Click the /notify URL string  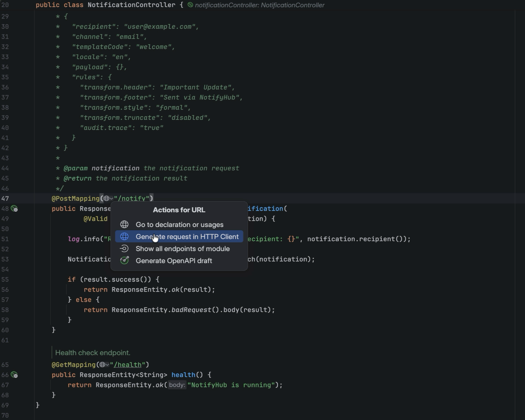[132, 199]
